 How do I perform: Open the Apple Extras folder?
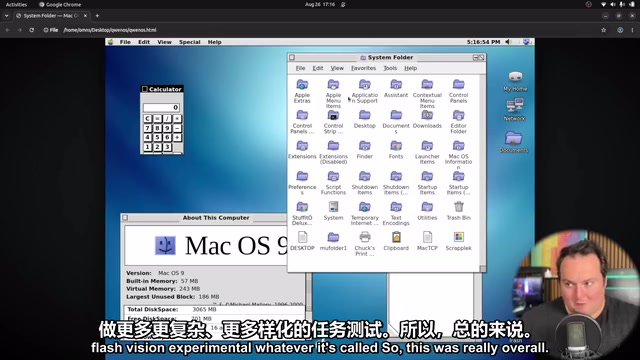point(302,85)
